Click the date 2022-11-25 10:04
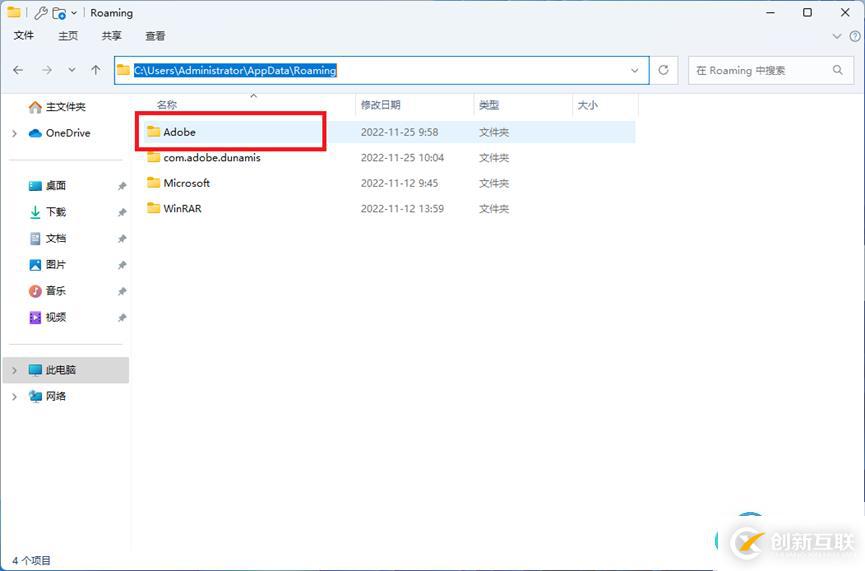 click(x=402, y=158)
